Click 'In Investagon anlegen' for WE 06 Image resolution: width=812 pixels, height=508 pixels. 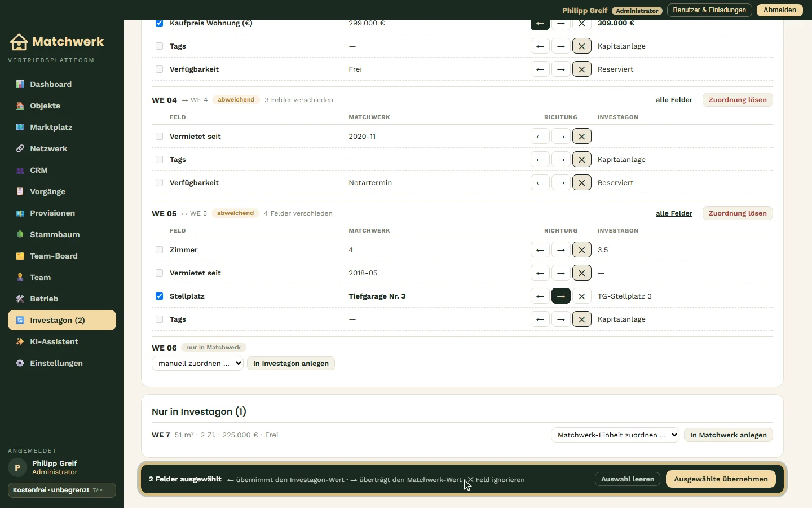(x=291, y=364)
